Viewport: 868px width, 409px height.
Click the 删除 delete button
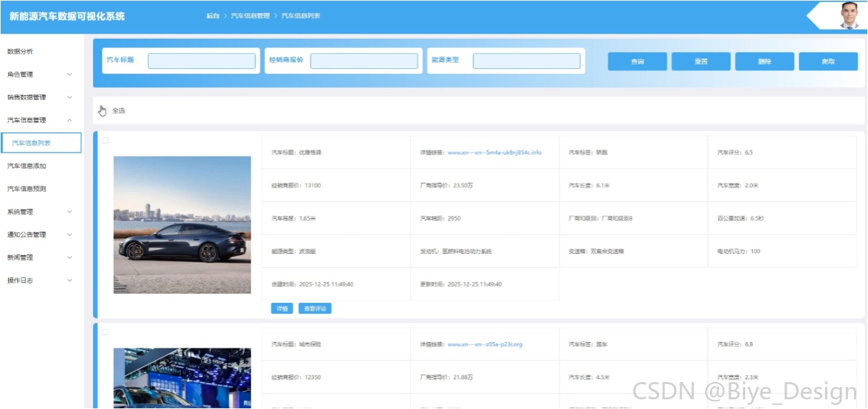765,61
